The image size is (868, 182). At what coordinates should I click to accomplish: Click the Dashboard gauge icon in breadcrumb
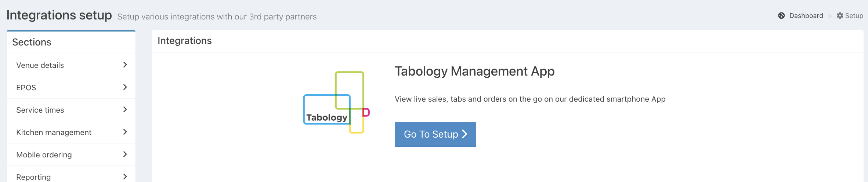[781, 16]
